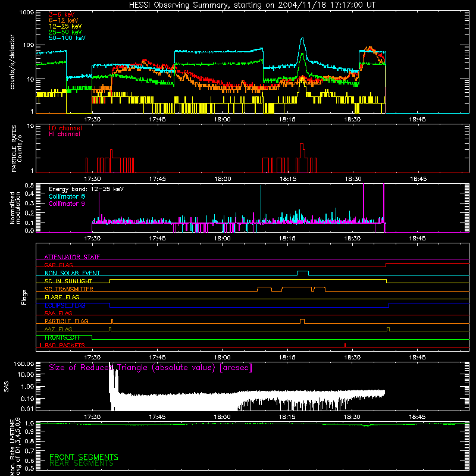Screen dimensions: 476x476
Task: Click 17:45 time label under particle rates panel
Action: click(x=157, y=179)
